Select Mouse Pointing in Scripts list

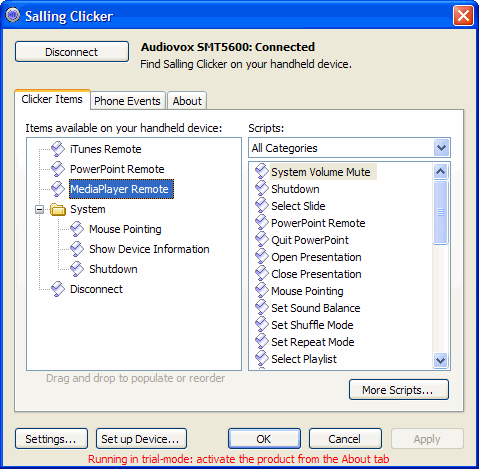(307, 291)
